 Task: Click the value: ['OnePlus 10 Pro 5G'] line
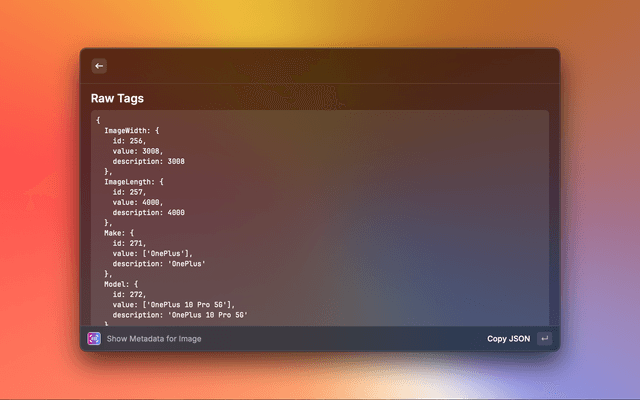click(x=173, y=304)
